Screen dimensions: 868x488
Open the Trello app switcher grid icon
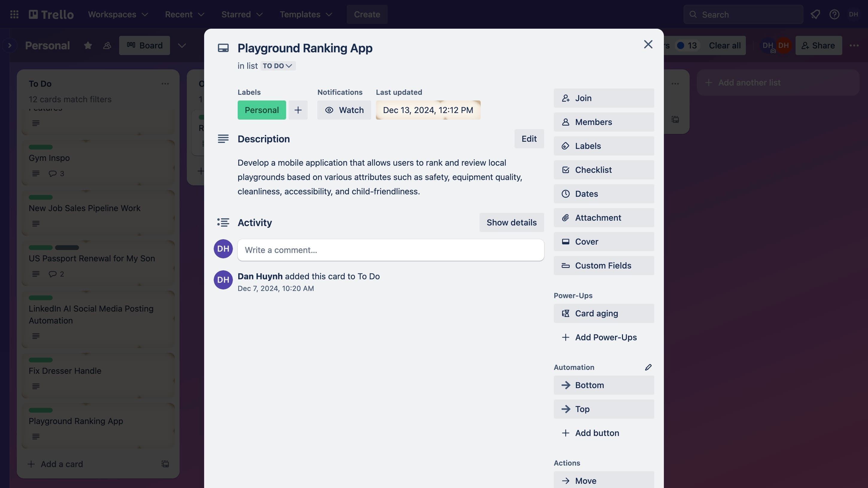pos(14,14)
